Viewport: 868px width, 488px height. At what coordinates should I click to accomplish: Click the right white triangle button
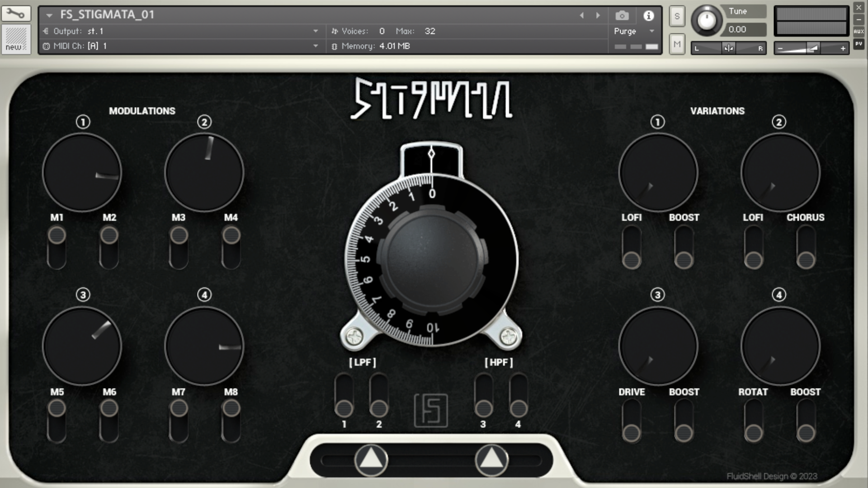point(491,460)
